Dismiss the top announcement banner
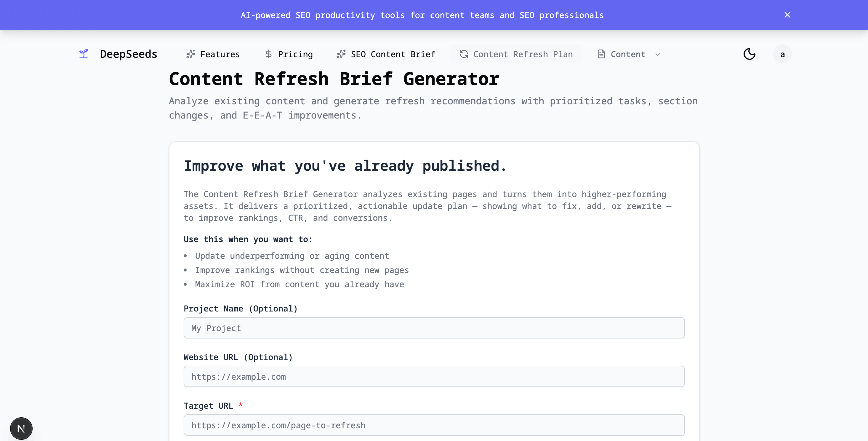868x441 pixels. [x=787, y=15]
